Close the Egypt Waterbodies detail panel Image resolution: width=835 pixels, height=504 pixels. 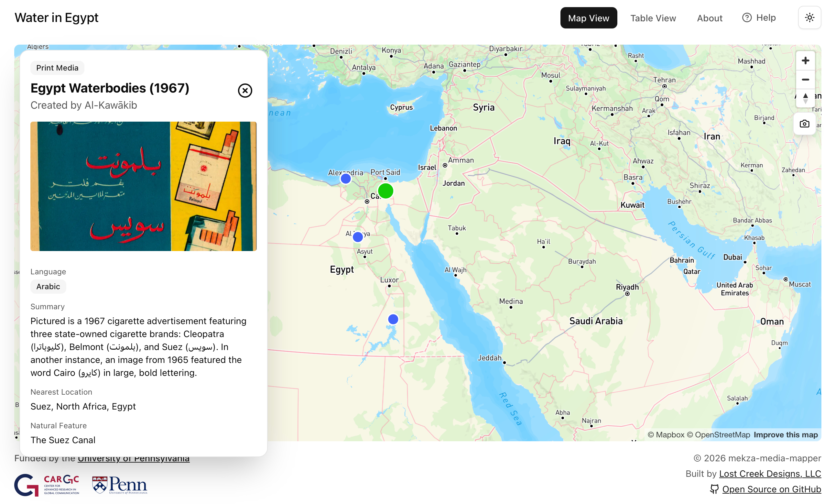245,91
